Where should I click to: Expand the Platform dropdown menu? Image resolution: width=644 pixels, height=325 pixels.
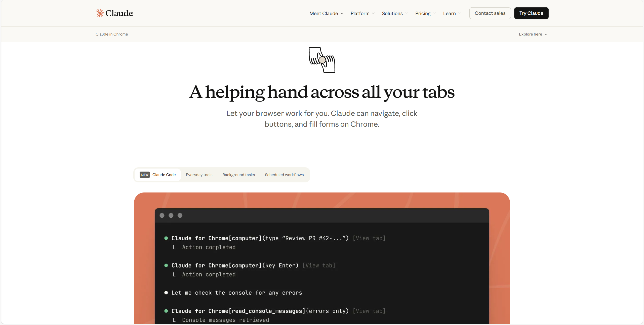point(363,13)
